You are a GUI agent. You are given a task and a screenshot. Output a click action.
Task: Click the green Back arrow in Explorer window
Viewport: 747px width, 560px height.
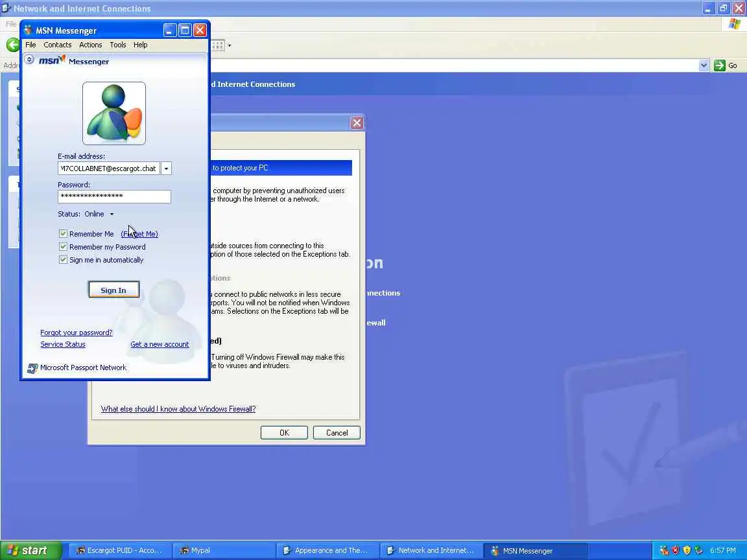tap(13, 45)
